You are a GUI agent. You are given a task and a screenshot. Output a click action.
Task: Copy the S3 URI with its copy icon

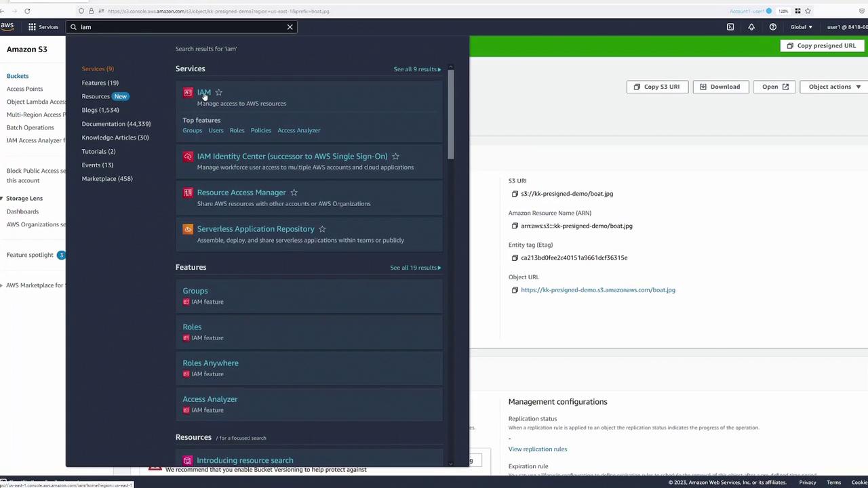[x=515, y=194]
